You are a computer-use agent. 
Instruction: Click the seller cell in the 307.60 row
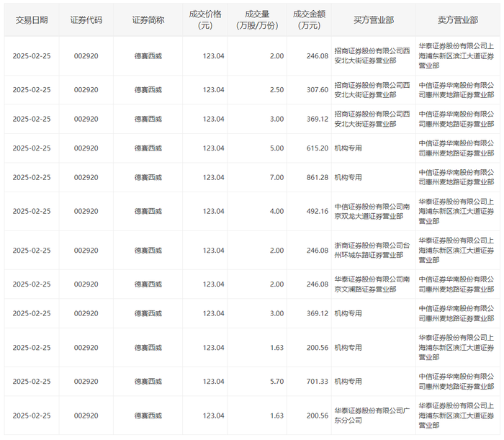(456, 90)
